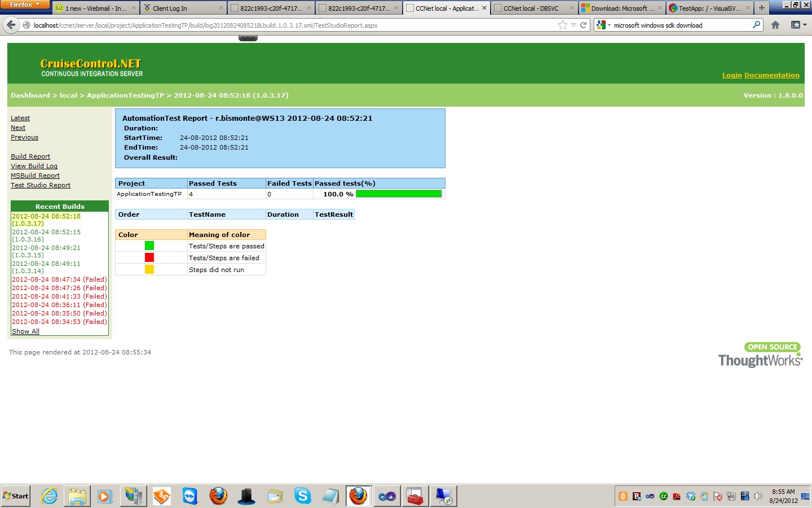Switch to the Webmail tab
Image resolution: width=812 pixels, height=508 pixels.
tap(96, 8)
